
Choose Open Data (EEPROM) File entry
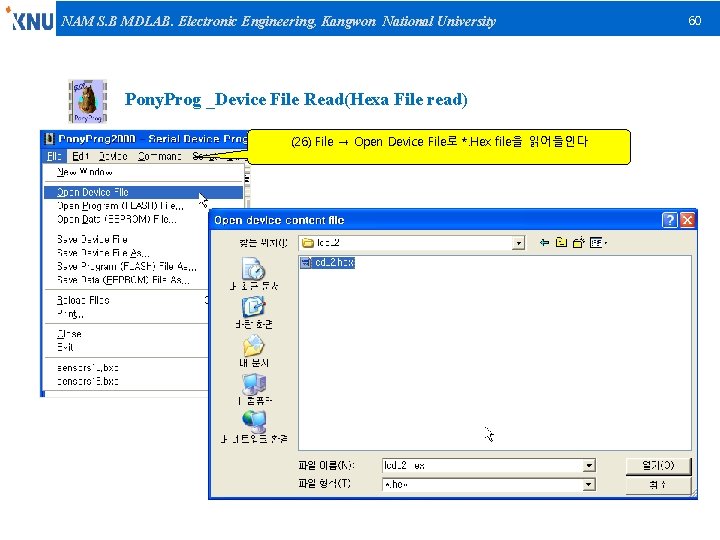(117, 219)
